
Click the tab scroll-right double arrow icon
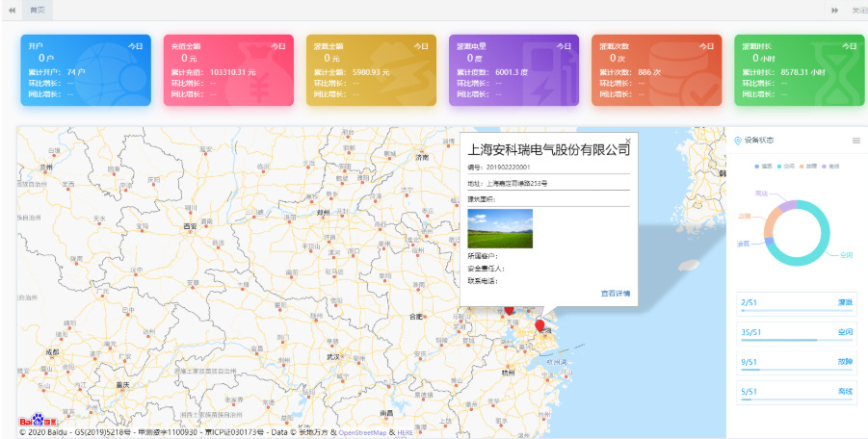click(x=835, y=11)
